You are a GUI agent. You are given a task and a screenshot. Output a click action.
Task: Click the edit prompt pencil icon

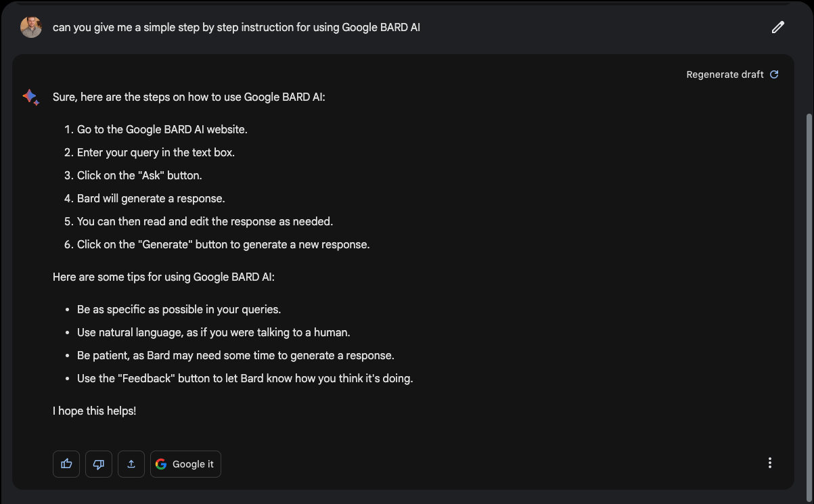tap(777, 27)
